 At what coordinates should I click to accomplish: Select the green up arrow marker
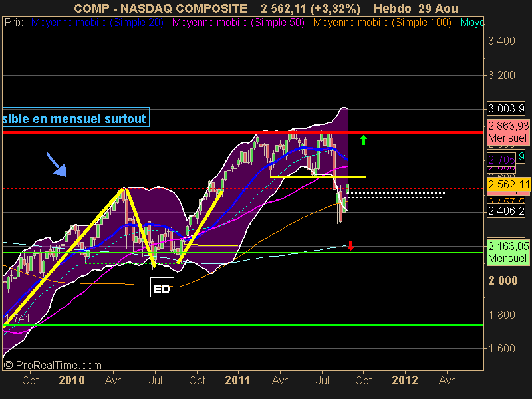point(363,140)
